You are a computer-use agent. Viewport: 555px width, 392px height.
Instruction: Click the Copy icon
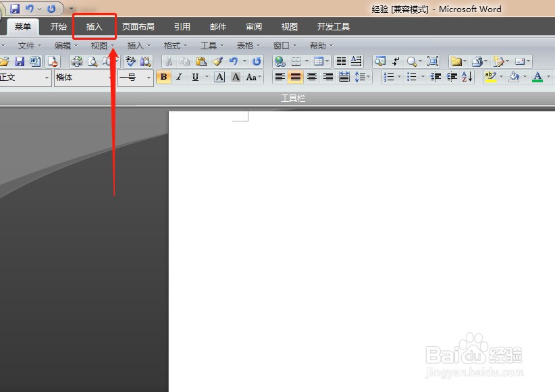pyautogui.click(x=184, y=61)
